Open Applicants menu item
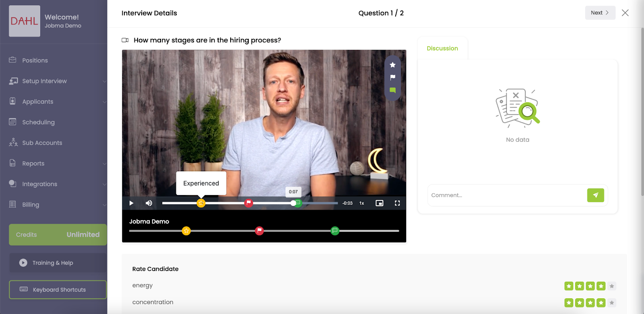 tap(38, 102)
